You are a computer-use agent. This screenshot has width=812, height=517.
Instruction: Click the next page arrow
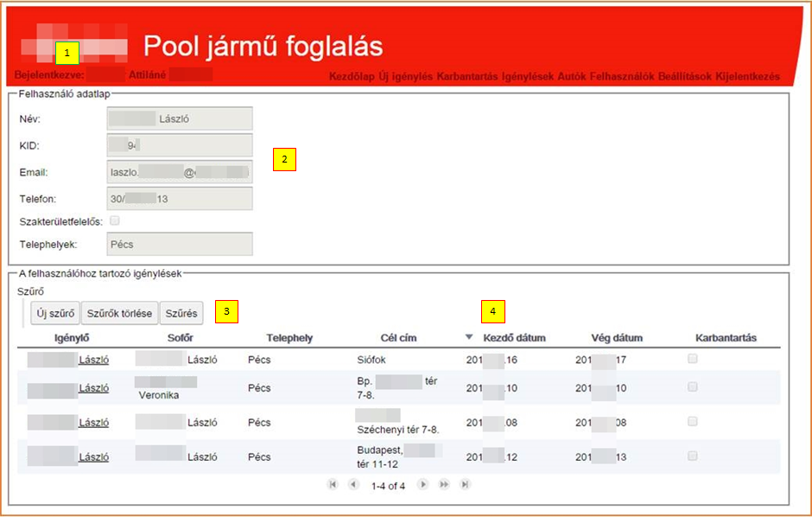click(x=423, y=485)
